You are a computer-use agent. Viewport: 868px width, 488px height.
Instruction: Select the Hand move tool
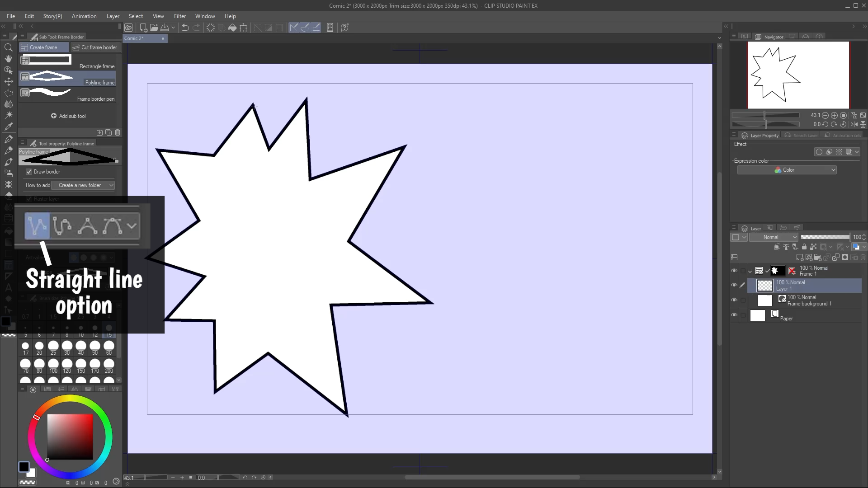point(8,59)
